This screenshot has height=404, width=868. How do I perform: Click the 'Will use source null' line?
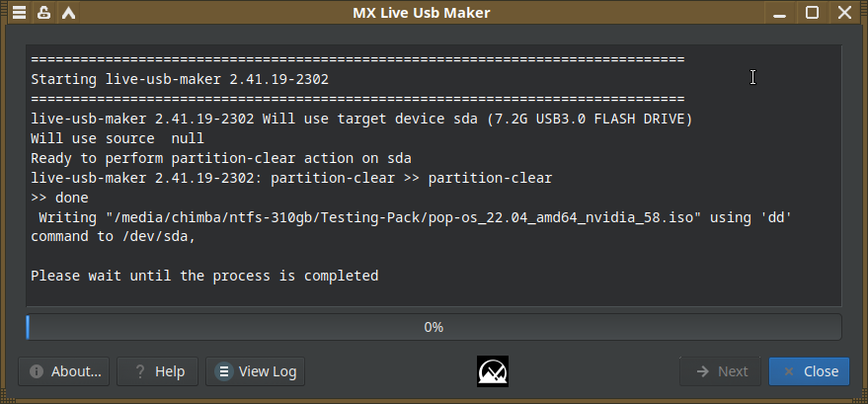[117, 138]
